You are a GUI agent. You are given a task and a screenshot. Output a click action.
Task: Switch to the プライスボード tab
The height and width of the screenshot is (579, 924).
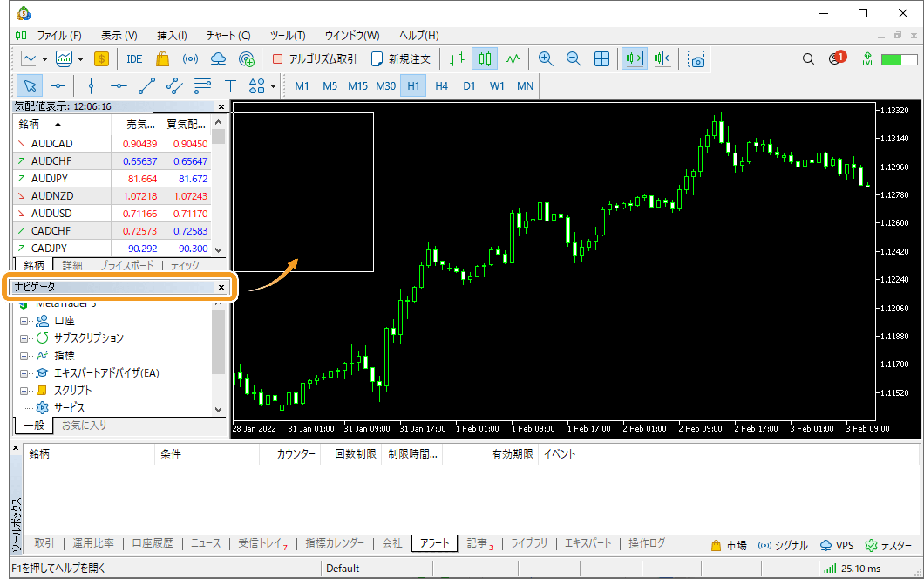(127, 265)
